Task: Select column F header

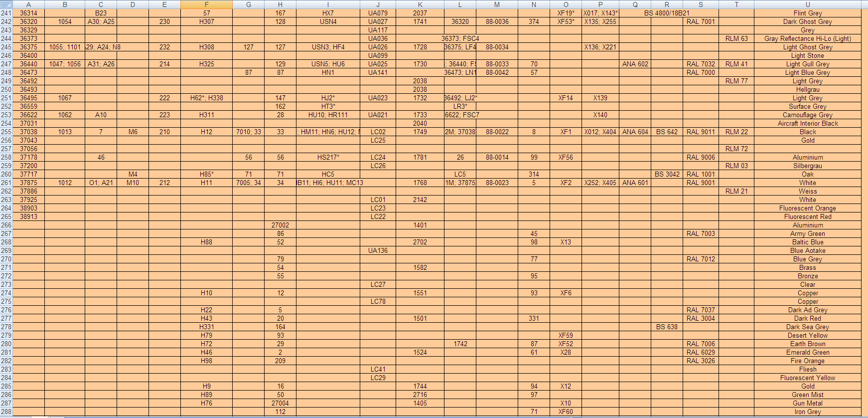Action: click(x=206, y=4)
